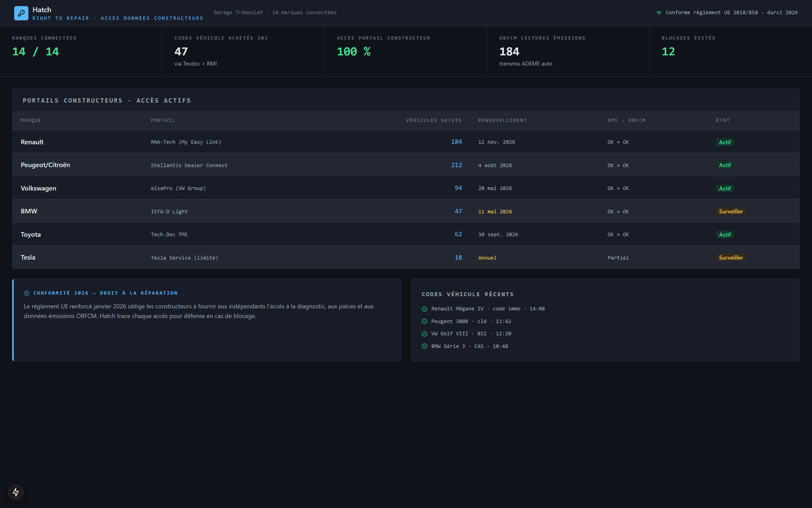The width and height of the screenshot is (812, 508).
Task: Click the Hatch app title
Action: [42, 10]
